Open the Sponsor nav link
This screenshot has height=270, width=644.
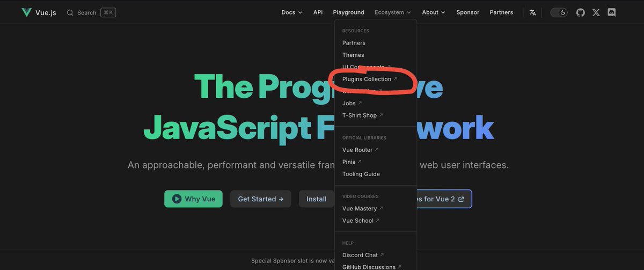coord(467,12)
